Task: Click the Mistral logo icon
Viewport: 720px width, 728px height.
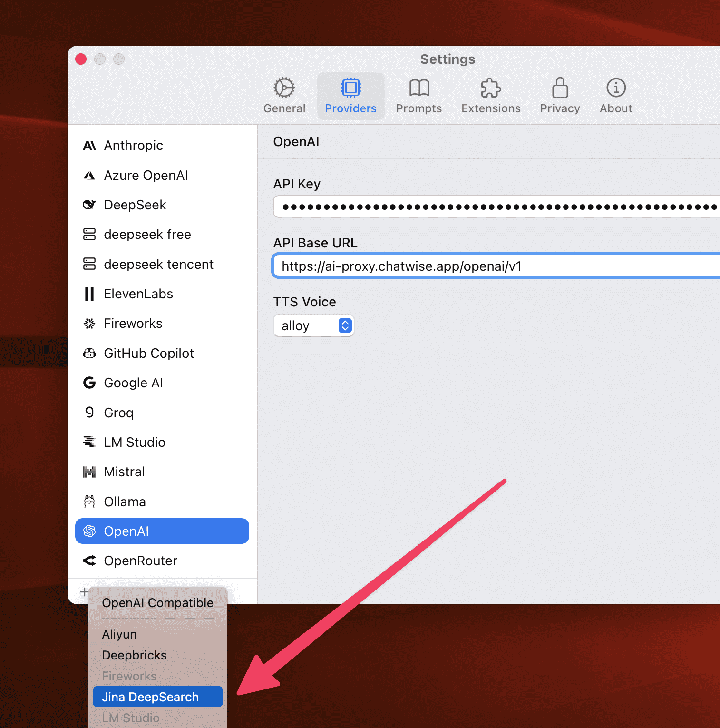Action: (89, 472)
